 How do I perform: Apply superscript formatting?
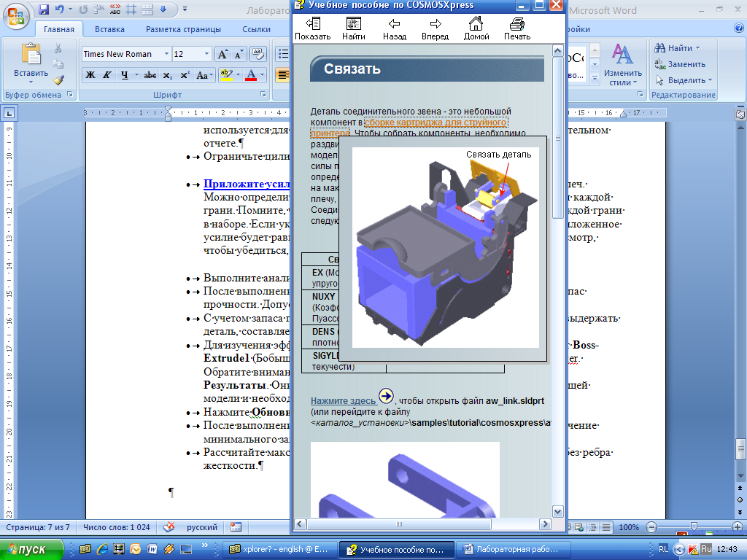(x=185, y=75)
